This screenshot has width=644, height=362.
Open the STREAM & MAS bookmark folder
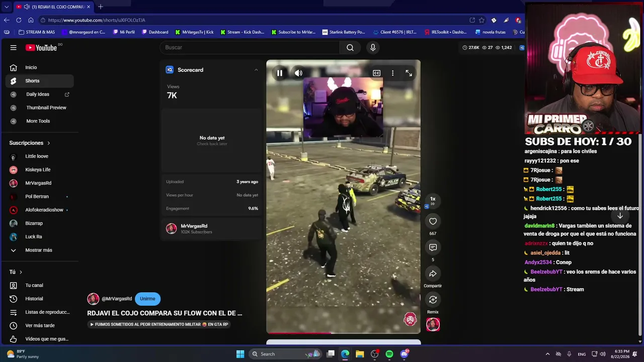pyautogui.click(x=37, y=32)
